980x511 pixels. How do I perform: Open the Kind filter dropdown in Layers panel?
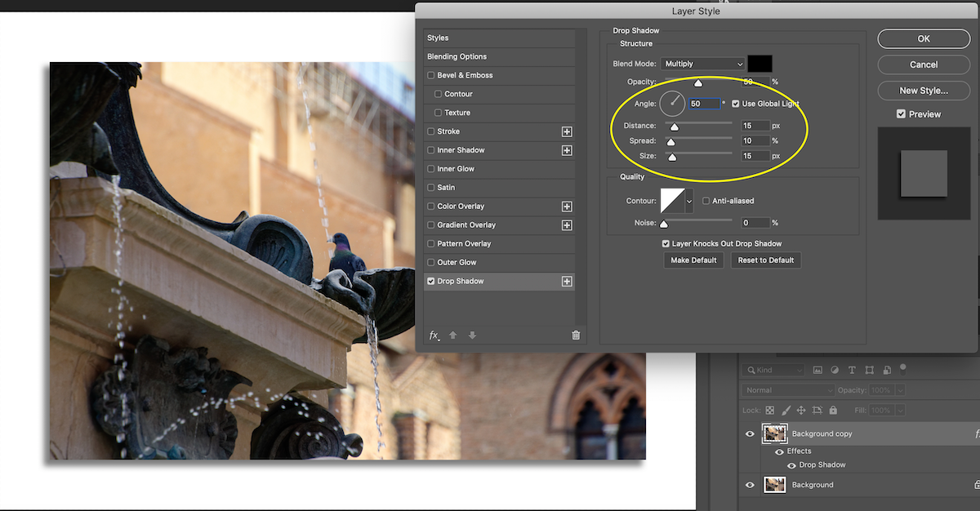[772, 370]
